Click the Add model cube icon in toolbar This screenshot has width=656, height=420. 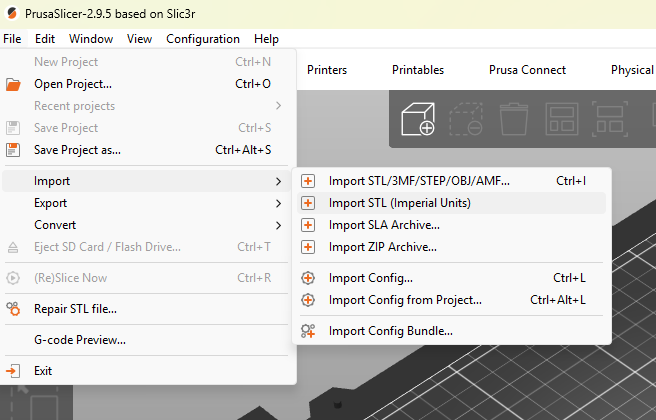[418, 119]
